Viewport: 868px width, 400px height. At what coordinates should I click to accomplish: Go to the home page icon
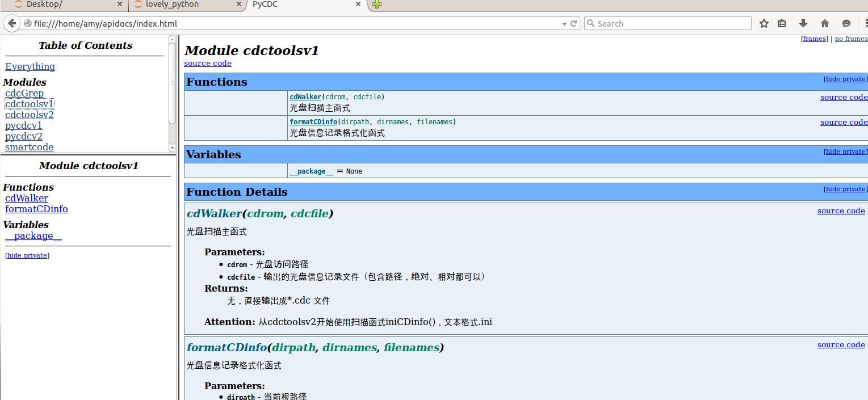click(x=825, y=23)
